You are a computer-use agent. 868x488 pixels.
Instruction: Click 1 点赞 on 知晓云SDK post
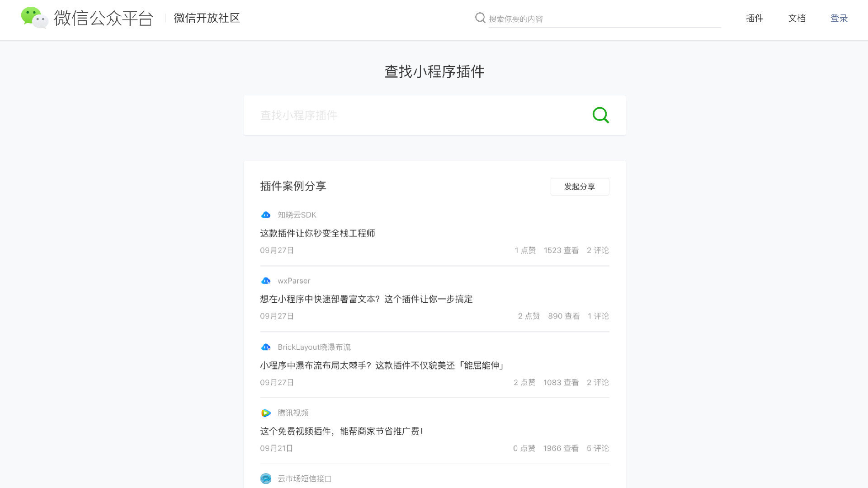[525, 250]
